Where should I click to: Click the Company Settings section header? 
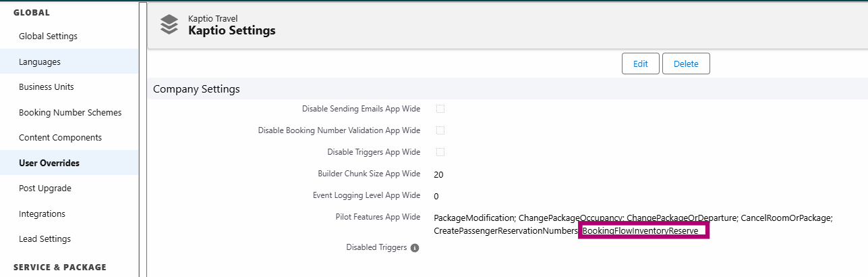tap(196, 89)
